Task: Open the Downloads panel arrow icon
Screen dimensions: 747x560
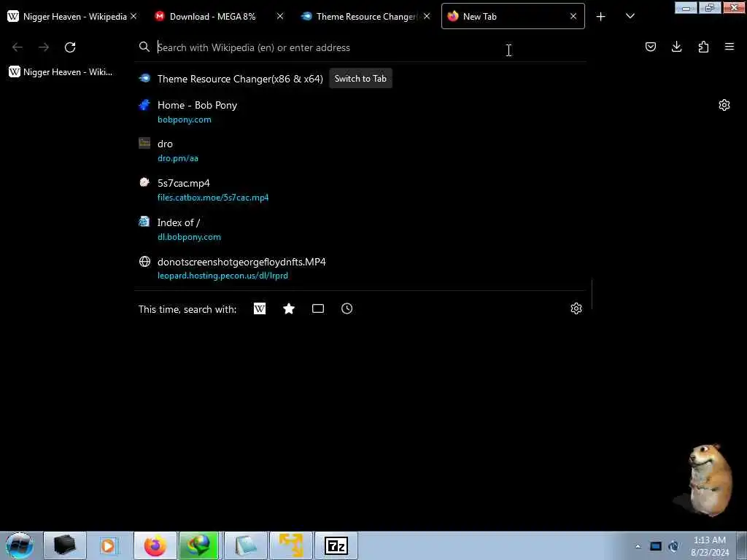Action: point(676,47)
